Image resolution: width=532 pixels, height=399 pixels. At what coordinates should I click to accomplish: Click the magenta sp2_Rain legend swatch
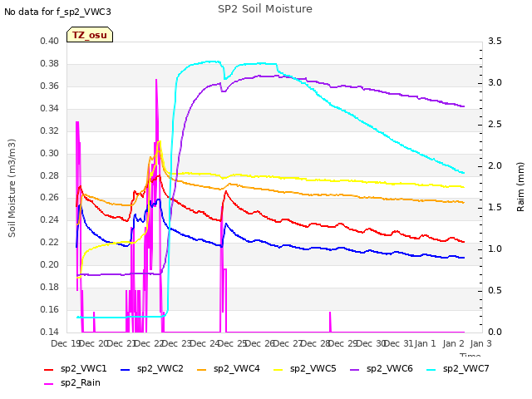[x=49, y=384]
